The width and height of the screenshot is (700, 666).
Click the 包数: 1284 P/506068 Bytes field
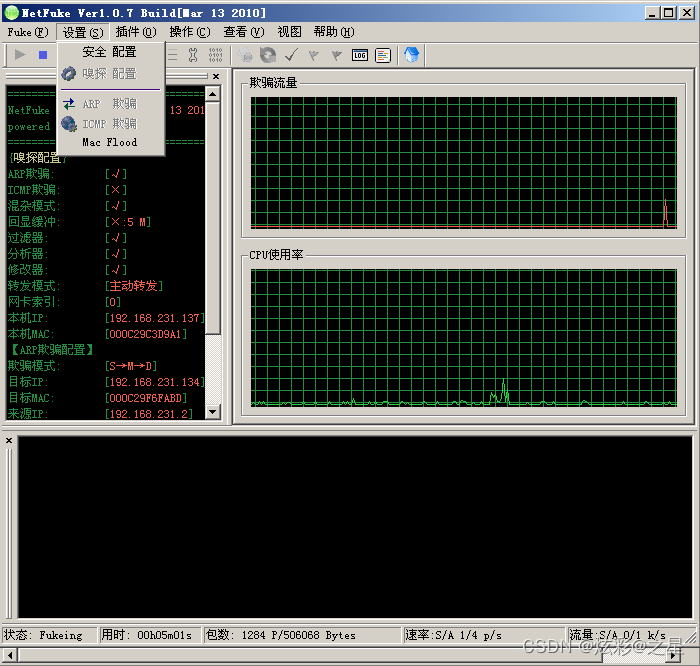(x=303, y=635)
